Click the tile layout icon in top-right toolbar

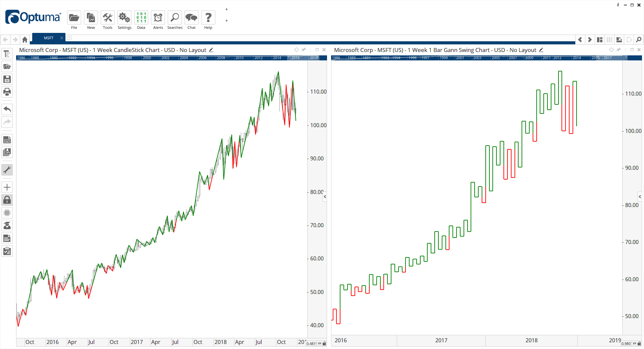(600, 40)
